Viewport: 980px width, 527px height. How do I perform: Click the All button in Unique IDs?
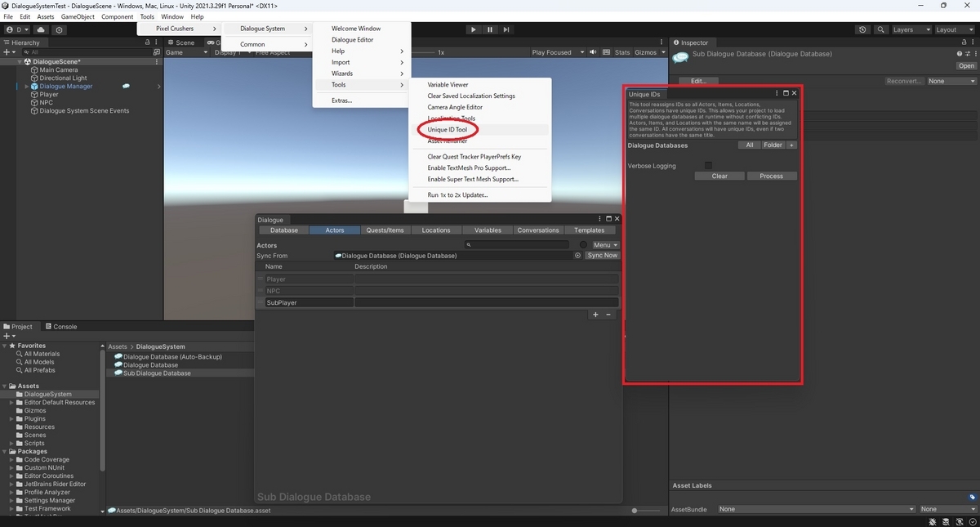coord(749,145)
